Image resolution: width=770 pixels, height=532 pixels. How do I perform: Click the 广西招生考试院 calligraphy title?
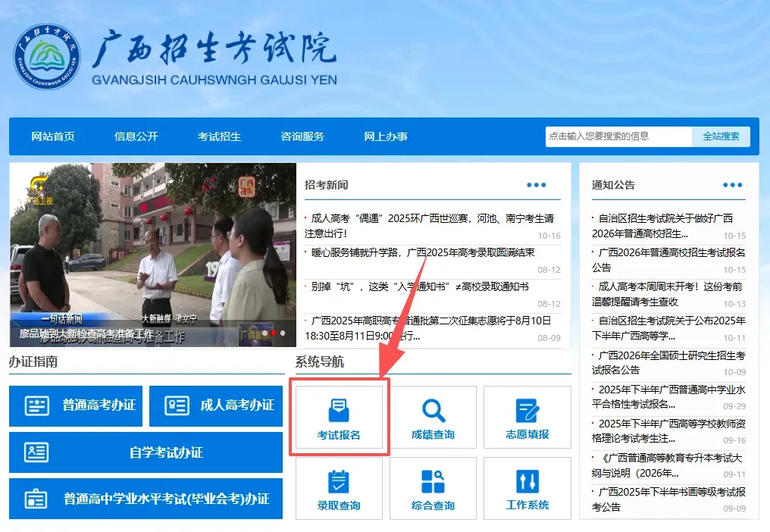pyautogui.click(x=214, y=48)
